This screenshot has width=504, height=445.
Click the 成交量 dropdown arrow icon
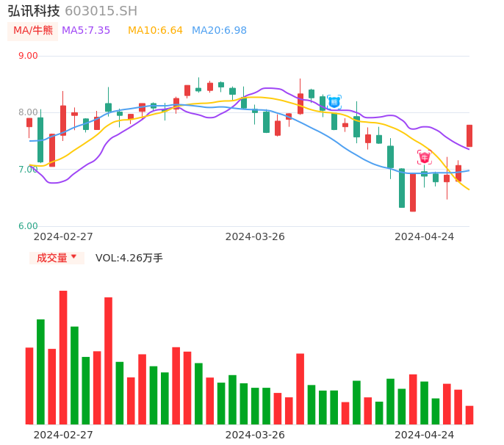pos(73,257)
